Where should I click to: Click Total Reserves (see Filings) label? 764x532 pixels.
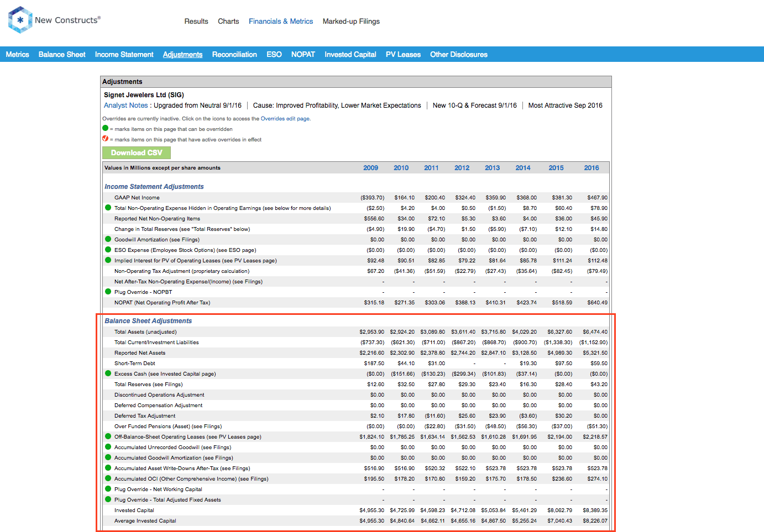[x=148, y=384]
